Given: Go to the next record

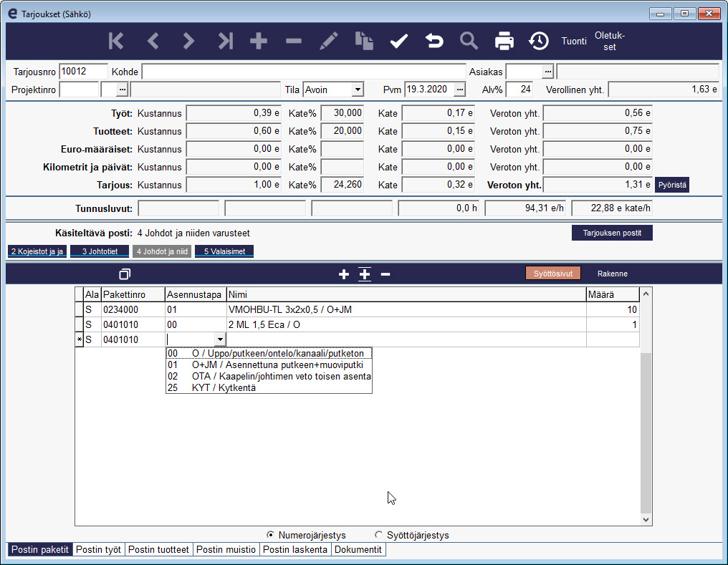Looking at the screenshot, I should 188,42.
